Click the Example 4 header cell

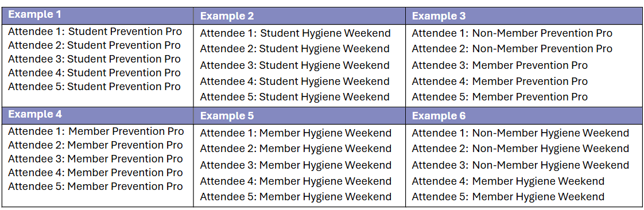[98, 115]
